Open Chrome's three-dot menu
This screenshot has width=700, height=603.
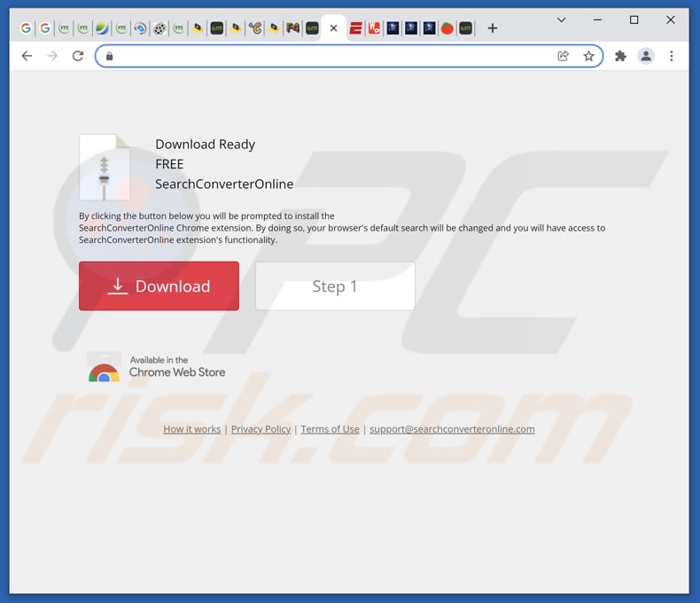click(672, 56)
